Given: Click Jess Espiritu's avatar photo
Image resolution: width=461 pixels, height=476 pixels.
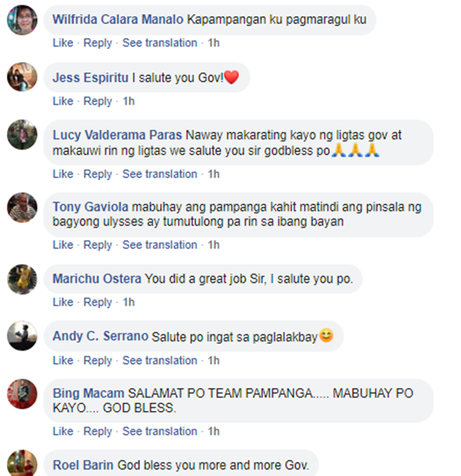Looking at the screenshot, I should 22,77.
